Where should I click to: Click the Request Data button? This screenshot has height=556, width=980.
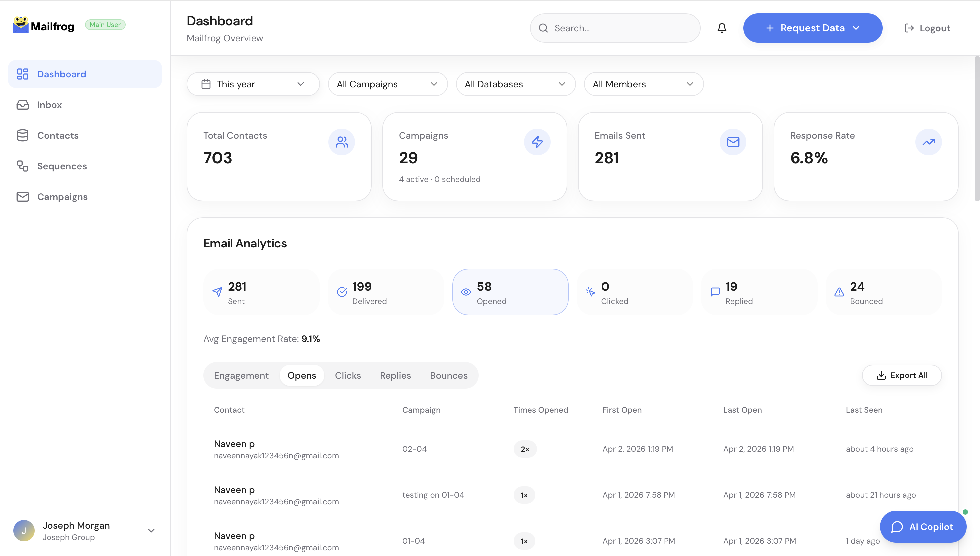pyautogui.click(x=812, y=28)
